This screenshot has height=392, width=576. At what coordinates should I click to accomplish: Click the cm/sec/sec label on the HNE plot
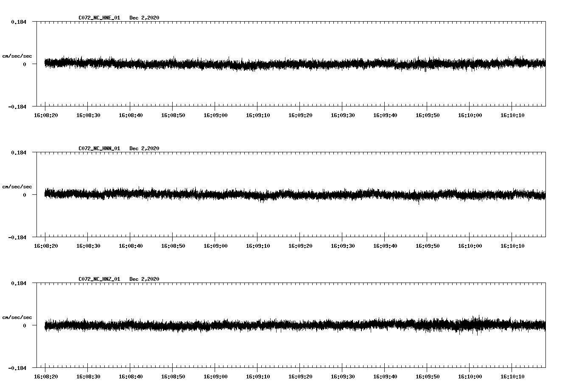[18, 55]
